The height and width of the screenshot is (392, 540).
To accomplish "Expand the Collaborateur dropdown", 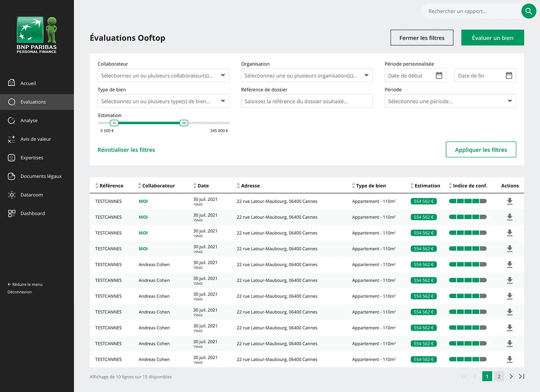I will pyautogui.click(x=163, y=76).
